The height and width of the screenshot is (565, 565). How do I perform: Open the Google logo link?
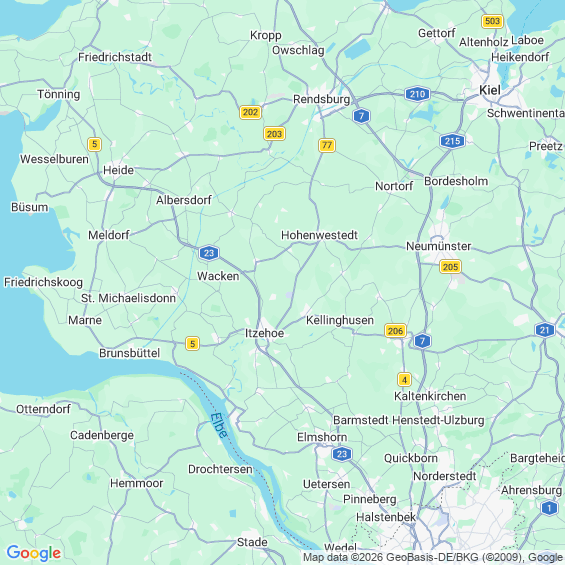[34, 553]
